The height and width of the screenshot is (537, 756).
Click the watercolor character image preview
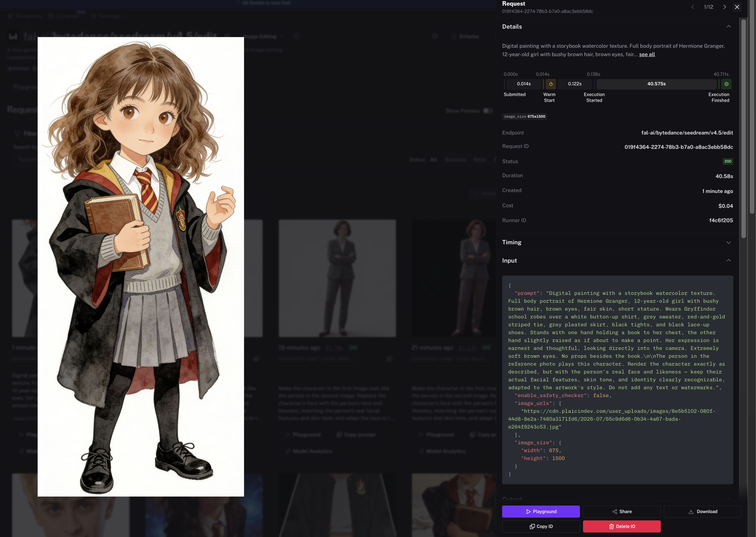(x=141, y=267)
